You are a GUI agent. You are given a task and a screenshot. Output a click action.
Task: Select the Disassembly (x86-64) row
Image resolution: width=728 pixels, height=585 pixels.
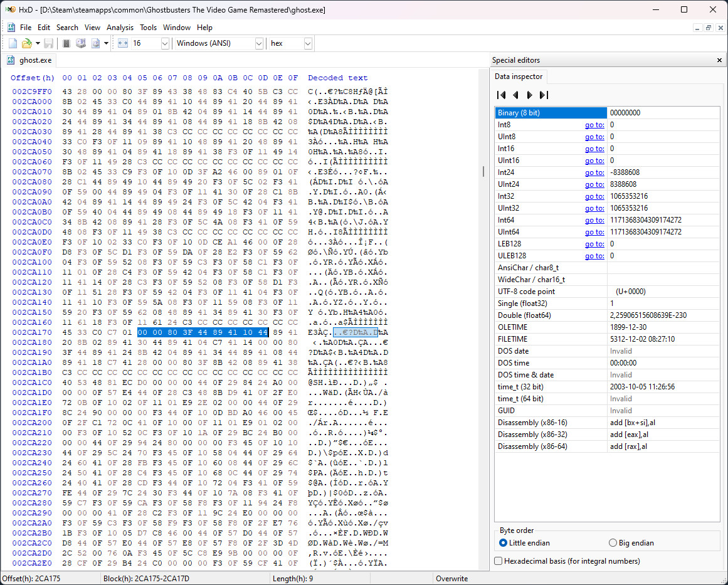[x=607, y=446]
